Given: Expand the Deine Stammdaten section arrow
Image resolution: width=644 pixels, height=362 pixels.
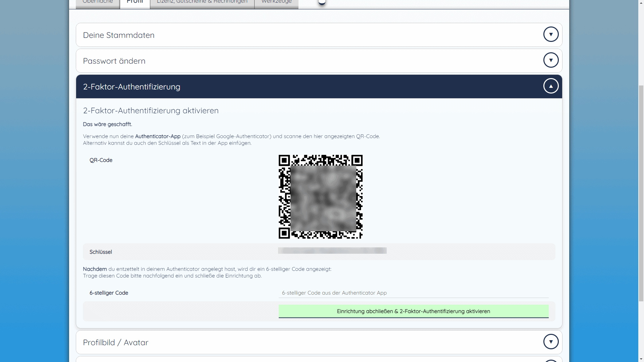Looking at the screenshot, I should [x=551, y=34].
